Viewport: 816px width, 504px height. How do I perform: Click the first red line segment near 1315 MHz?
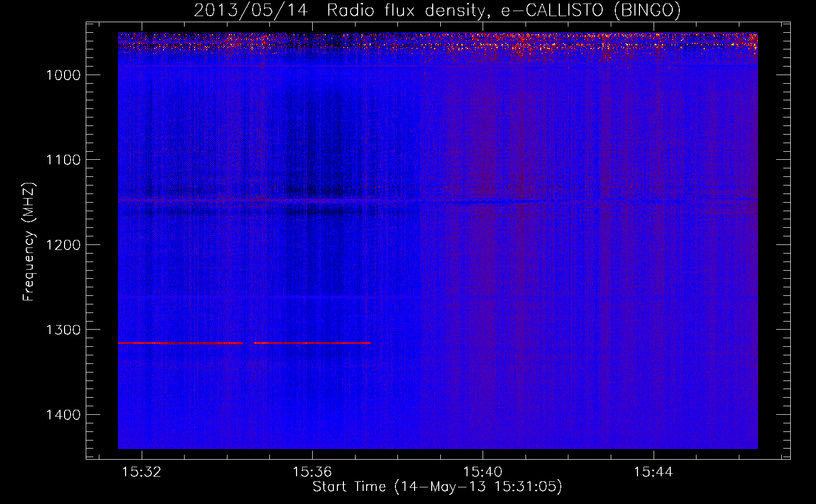click(181, 343)
